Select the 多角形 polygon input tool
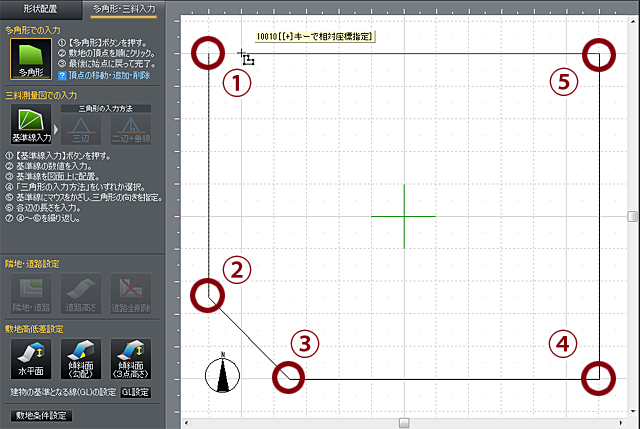 click(x=31, y=59)
